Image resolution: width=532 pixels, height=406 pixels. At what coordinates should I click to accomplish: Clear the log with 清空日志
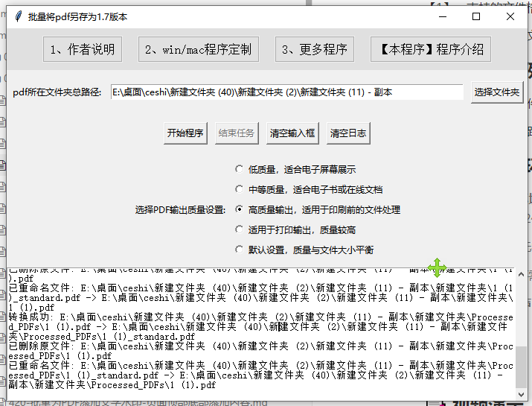point(348,133)
